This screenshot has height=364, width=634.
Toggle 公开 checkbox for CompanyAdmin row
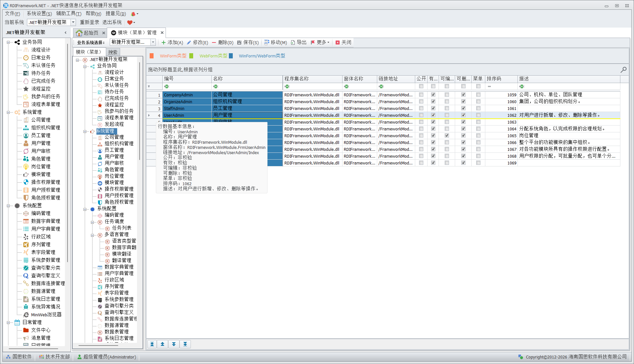(421, 95)
